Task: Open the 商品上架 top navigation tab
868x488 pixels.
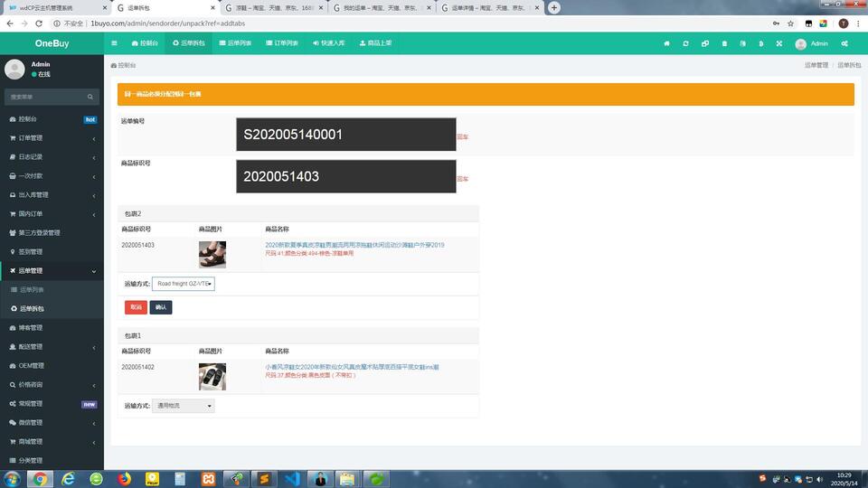Action: (375, 43)
